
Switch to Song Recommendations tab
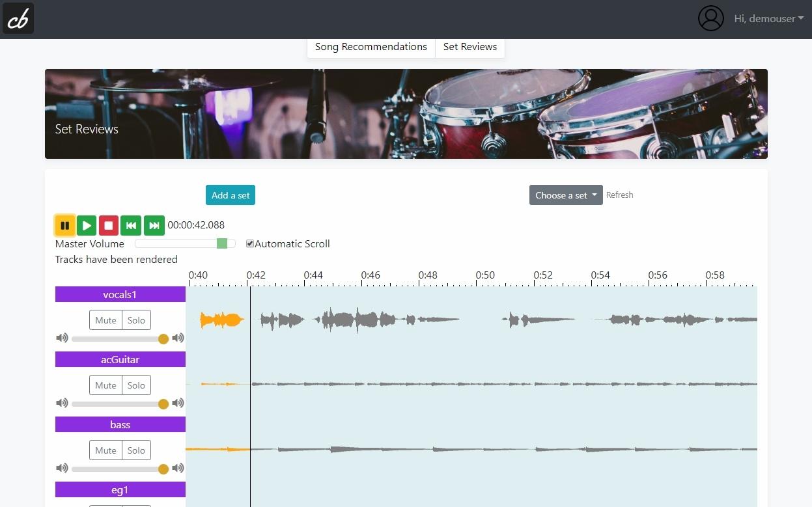click(371, 47)
